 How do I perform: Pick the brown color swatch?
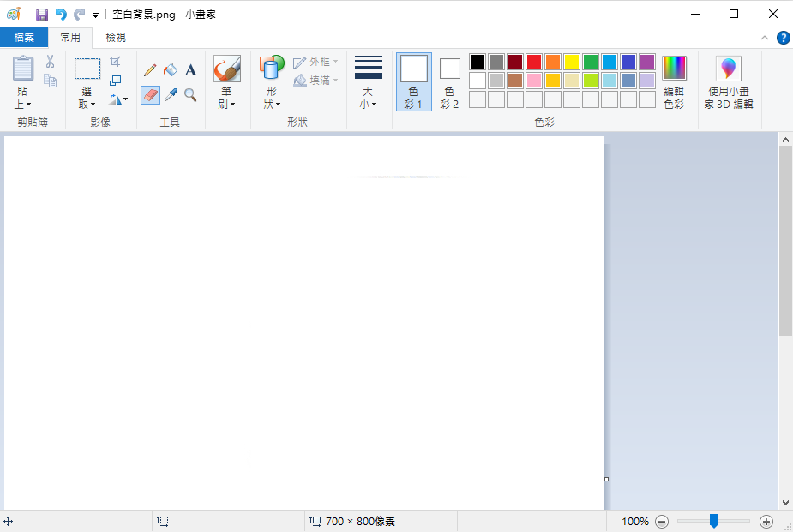[515, 81]
